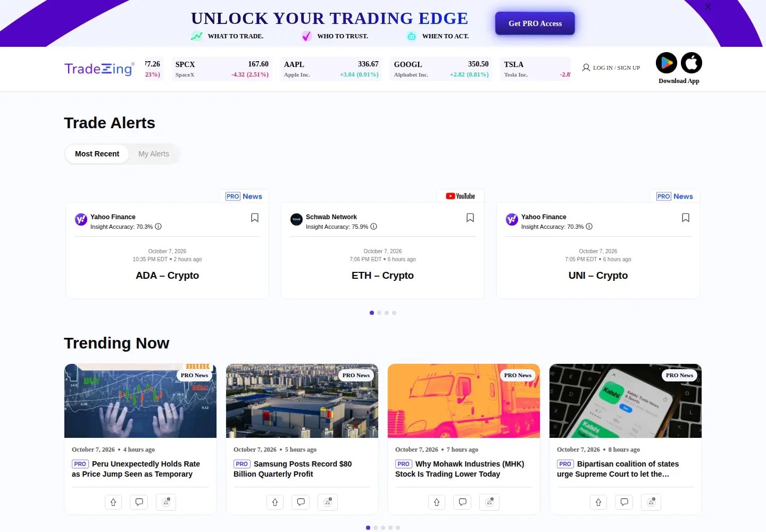Show insight accuracy info for Schwab Network

[374, 227]
